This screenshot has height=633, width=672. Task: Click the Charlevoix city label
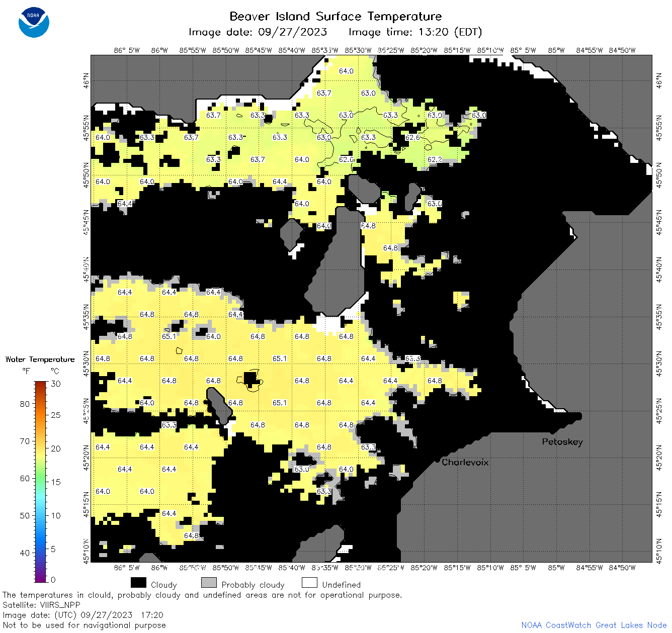(x=465, y=462)
